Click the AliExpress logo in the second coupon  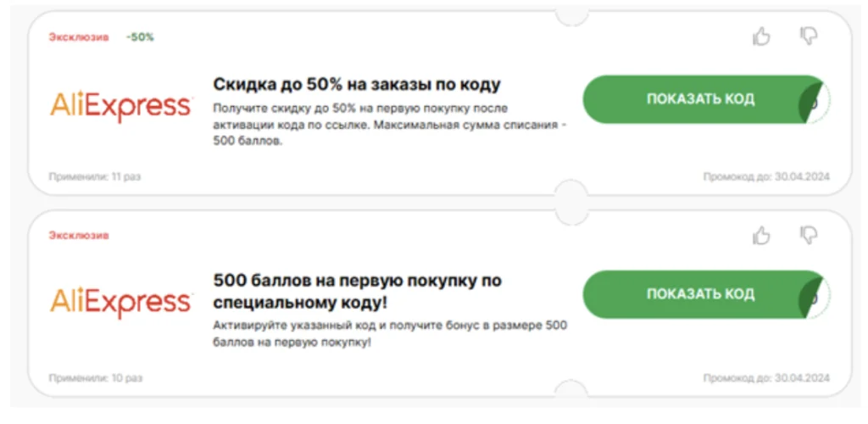click(120, 302)
